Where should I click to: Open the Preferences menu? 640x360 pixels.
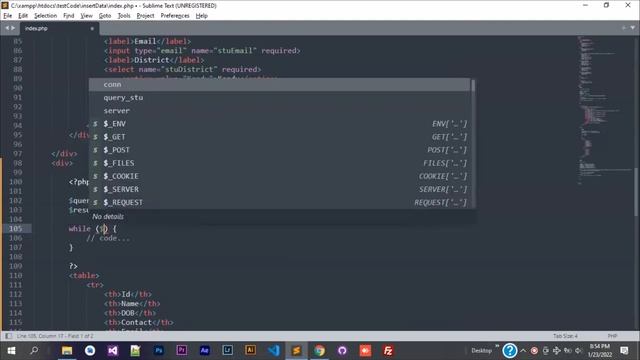[175, 16]
